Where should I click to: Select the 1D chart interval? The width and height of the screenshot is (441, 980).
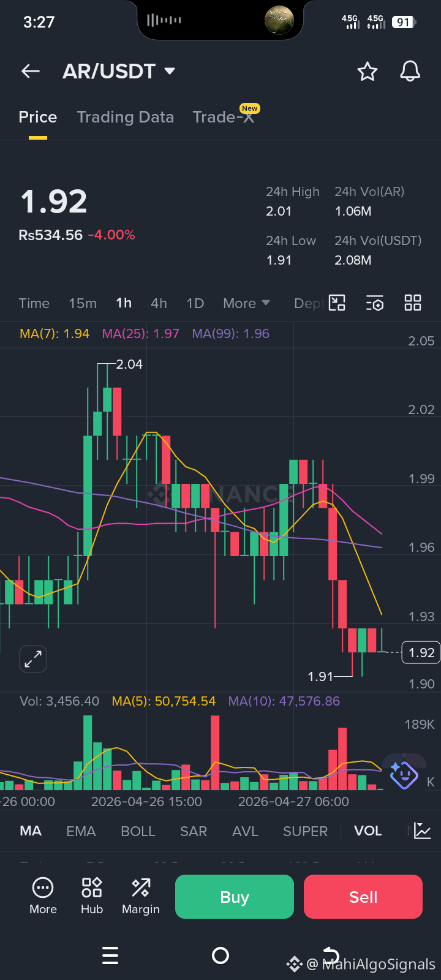pos(195,303)
